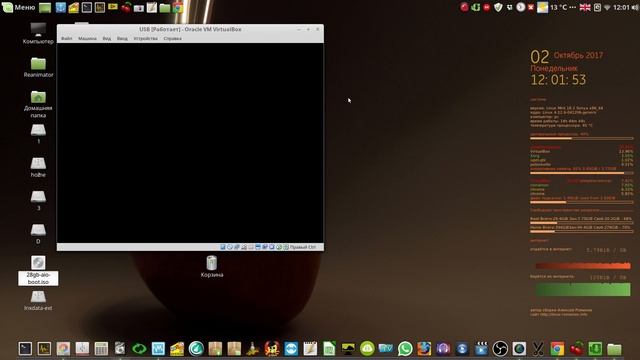640x360 pixels.
Task: Open the scissors cutter app in dock
Action: click(538, 349)
